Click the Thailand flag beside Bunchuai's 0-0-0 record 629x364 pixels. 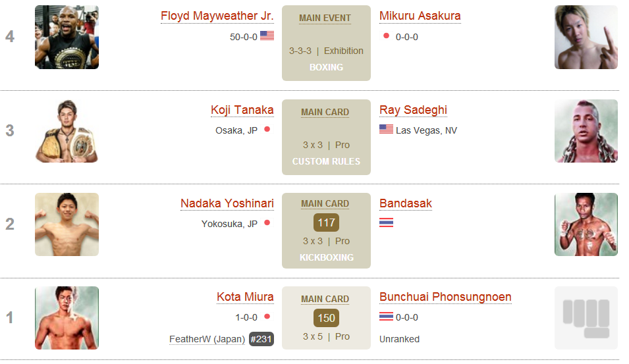point(386,317)
